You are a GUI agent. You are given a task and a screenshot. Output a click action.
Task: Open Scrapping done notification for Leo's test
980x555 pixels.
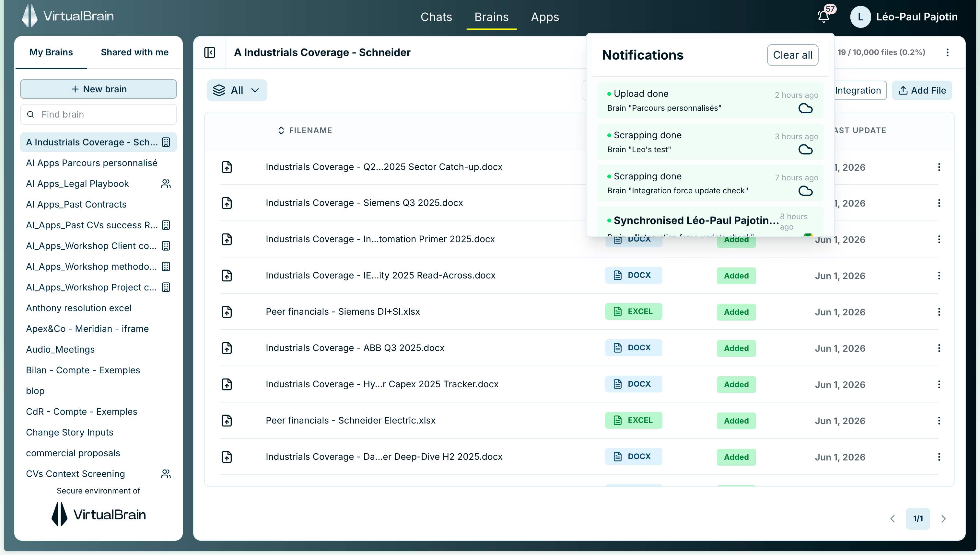(x=710, y=142)
